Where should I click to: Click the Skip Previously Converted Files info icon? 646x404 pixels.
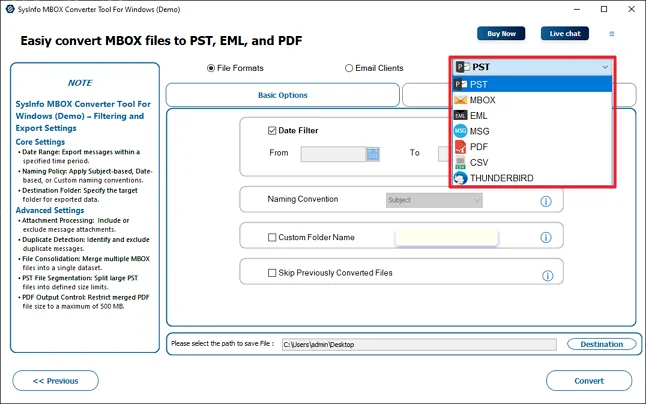point(548,276)
